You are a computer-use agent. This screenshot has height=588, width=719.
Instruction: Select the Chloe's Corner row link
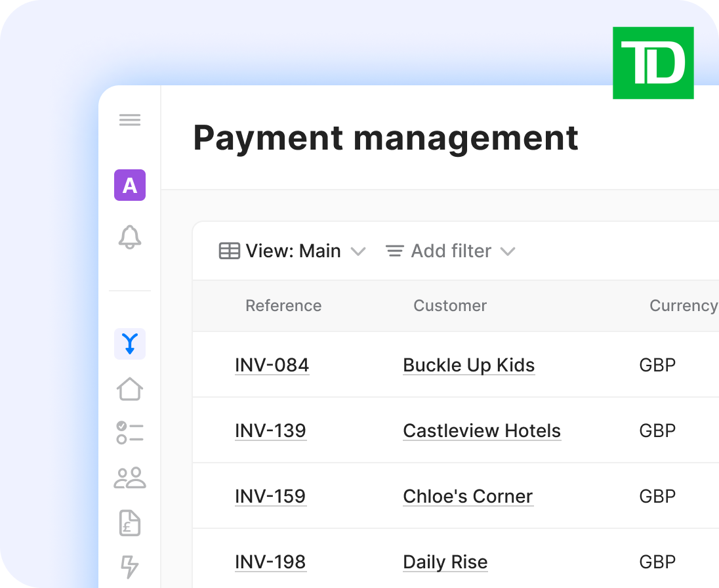point(468,496)
